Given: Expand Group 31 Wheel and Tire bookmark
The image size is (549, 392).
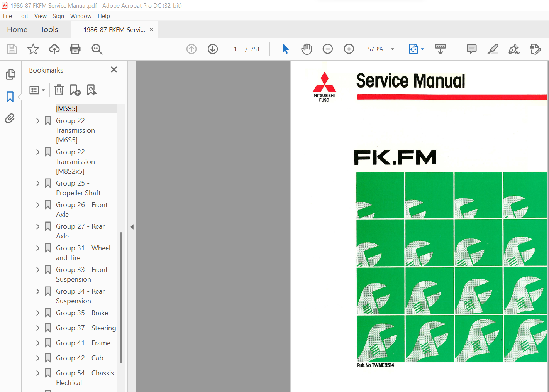Looking at the screenshot, I should [x=38, y=248].
